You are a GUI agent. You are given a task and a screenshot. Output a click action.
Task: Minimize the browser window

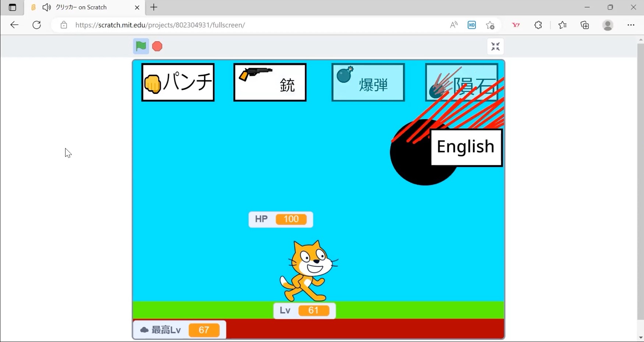click(587, 7)
